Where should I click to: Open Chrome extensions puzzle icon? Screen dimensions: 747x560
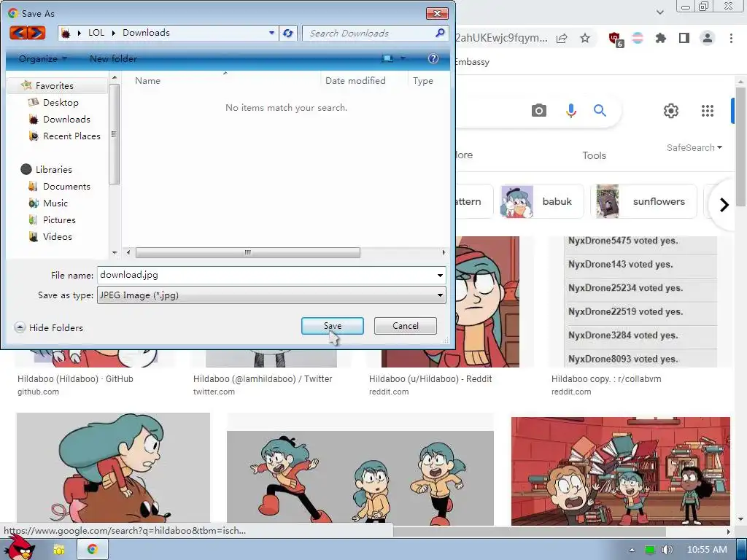[661, 38]
